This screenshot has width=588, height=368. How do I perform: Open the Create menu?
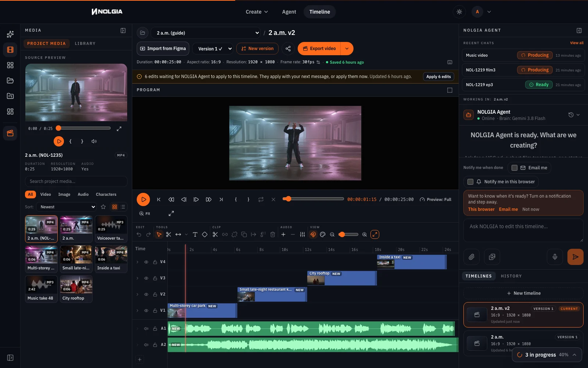tap(257, 12)
